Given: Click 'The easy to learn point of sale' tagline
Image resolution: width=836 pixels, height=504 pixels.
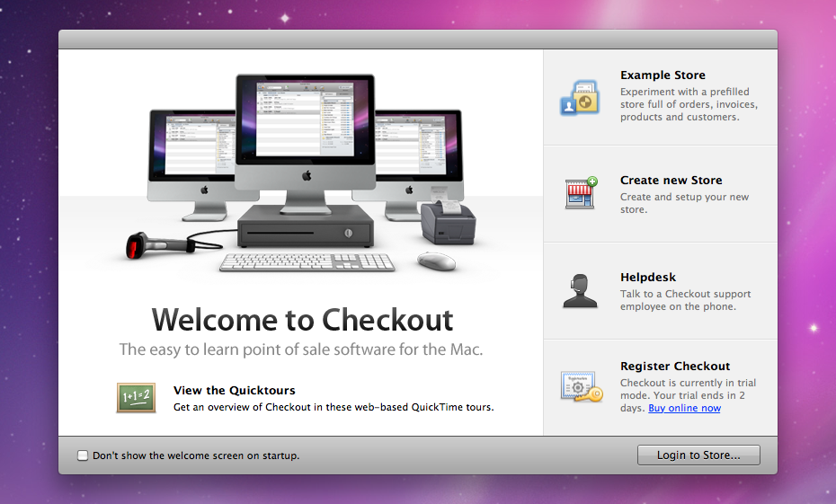Looking at the screenshot, I should tap(301, 349).
